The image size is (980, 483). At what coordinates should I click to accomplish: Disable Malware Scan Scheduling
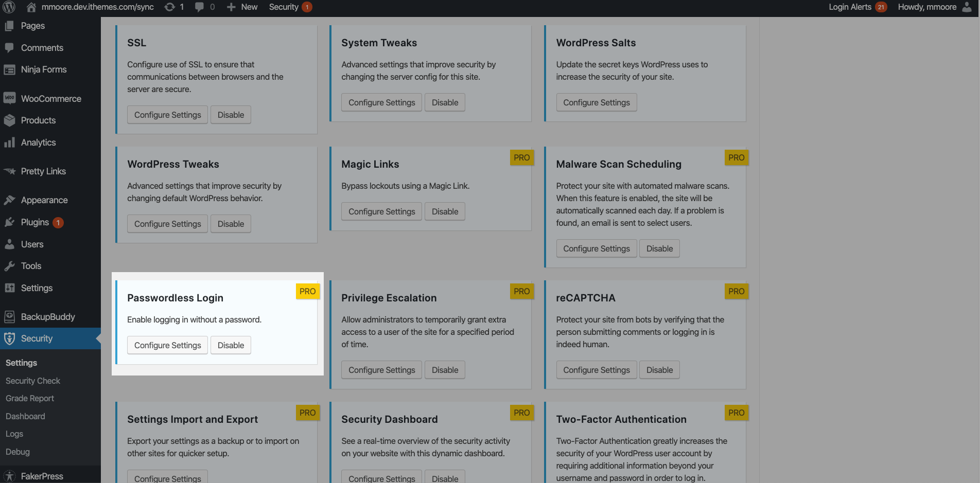(659, 248)
